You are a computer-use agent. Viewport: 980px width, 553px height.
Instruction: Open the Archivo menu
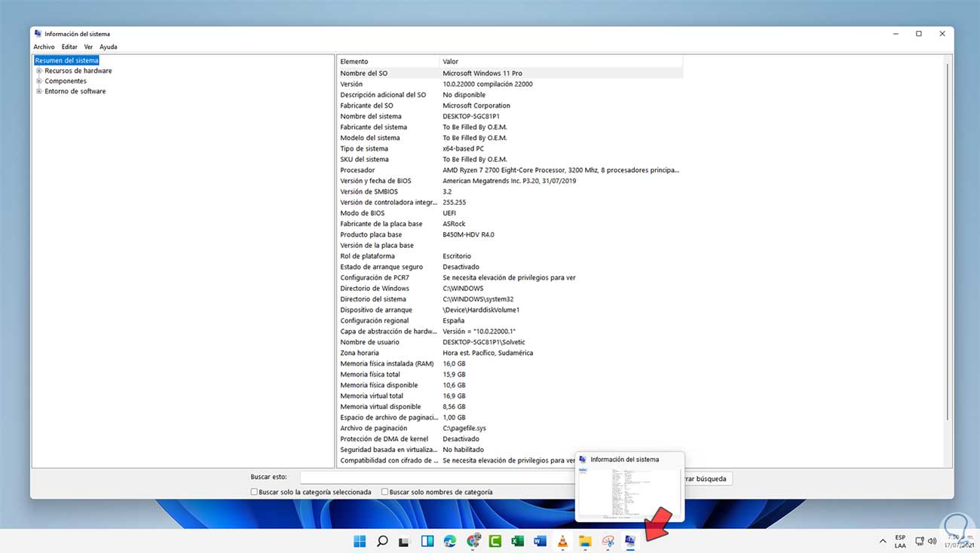coord(44,47)
